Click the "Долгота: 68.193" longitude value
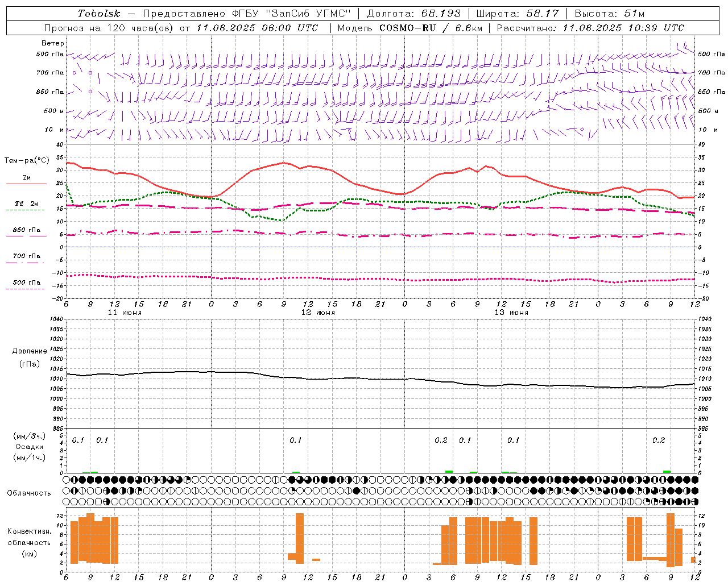The height and width of the screenshot is (582, 728). 413,14
